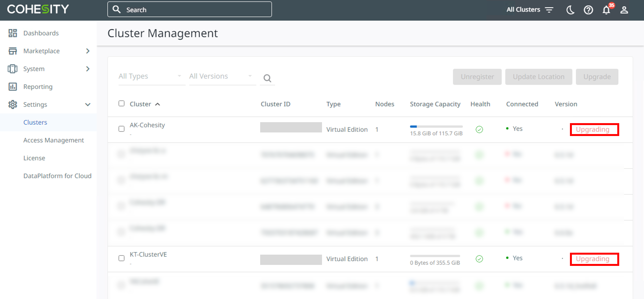Click the Nodes column header

(384, 104)
